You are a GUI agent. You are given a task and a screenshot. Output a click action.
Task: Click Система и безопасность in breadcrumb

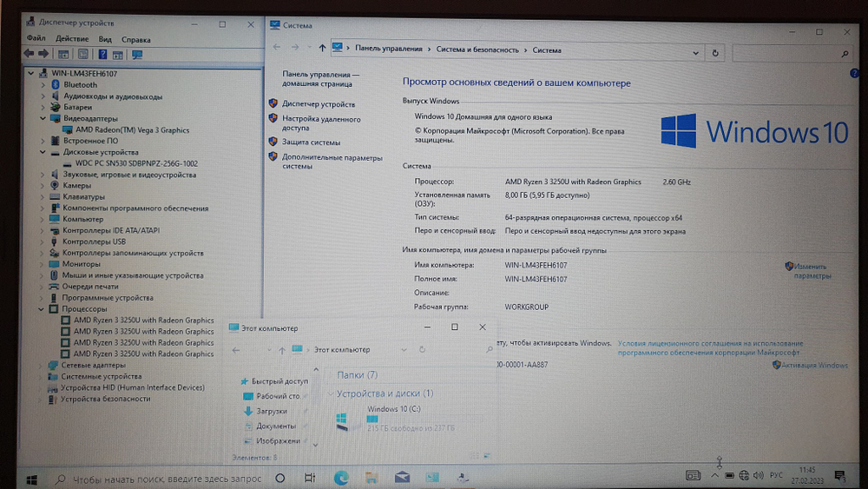pyautogui.click(x=477, y=50)
